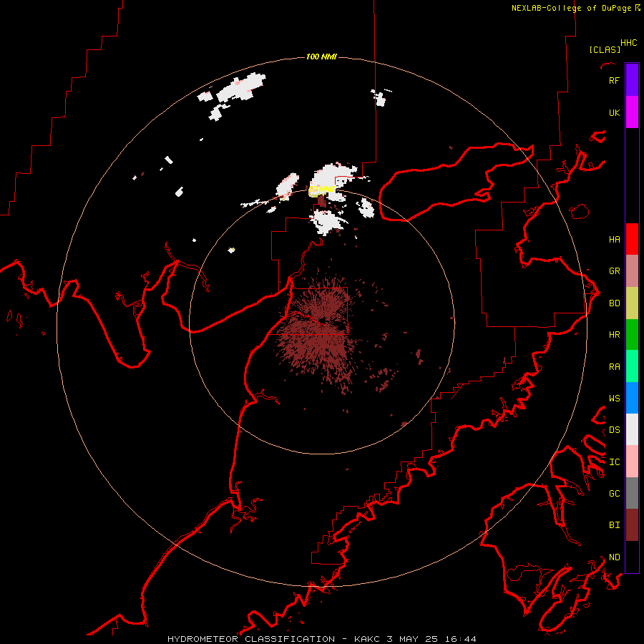644x644 pixels.
Task: Click the GC legend label
Action: point(614,493)
